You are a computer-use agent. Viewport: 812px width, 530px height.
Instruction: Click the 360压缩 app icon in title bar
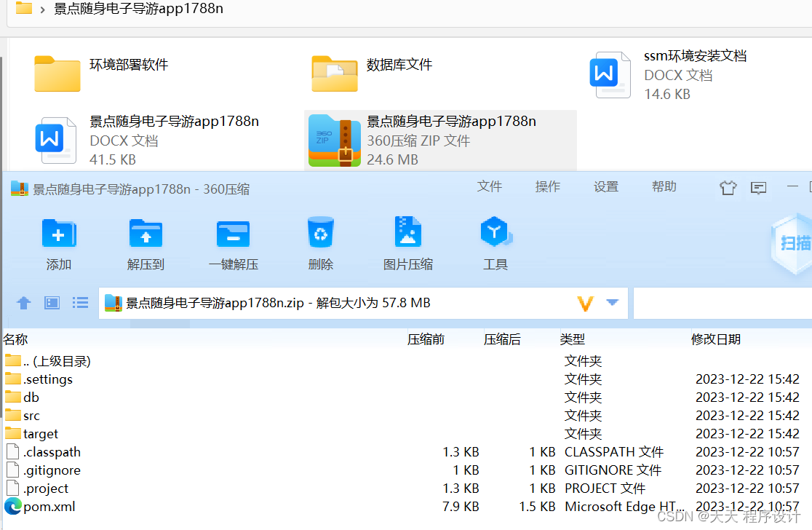pos(20,189)
